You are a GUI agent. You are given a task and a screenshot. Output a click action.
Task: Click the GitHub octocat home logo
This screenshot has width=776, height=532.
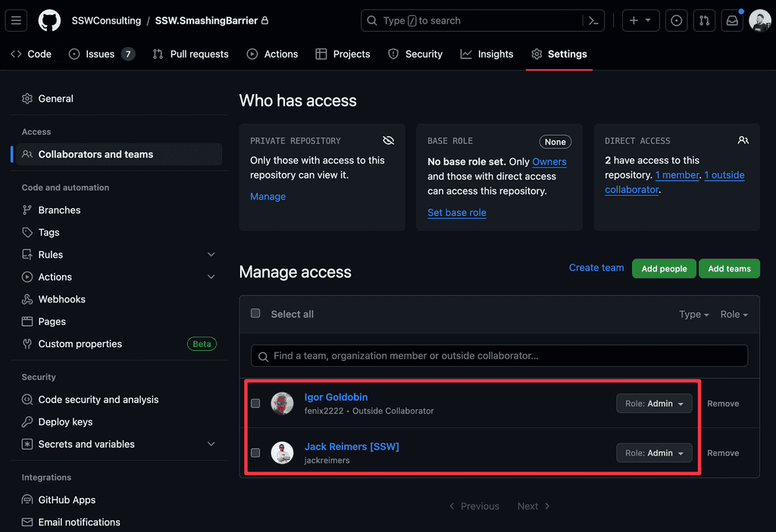[x=48, y=20]
